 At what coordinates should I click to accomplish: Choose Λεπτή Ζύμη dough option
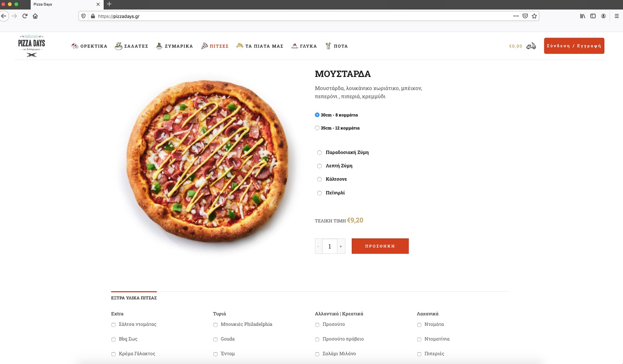tap(319, 166)
